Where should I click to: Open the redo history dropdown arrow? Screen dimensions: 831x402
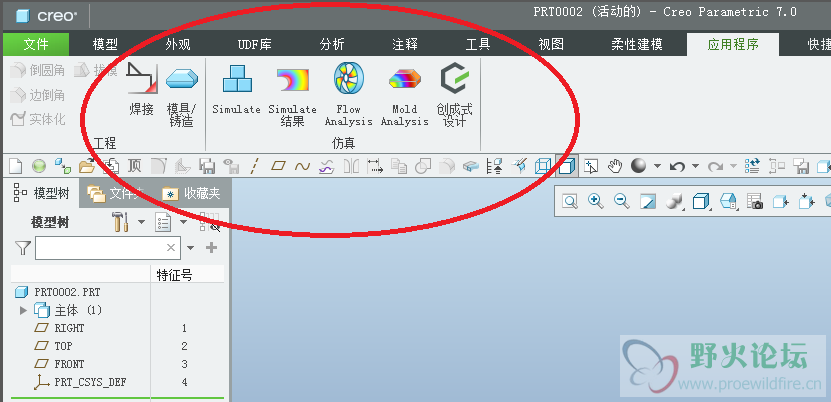[733, 166]
